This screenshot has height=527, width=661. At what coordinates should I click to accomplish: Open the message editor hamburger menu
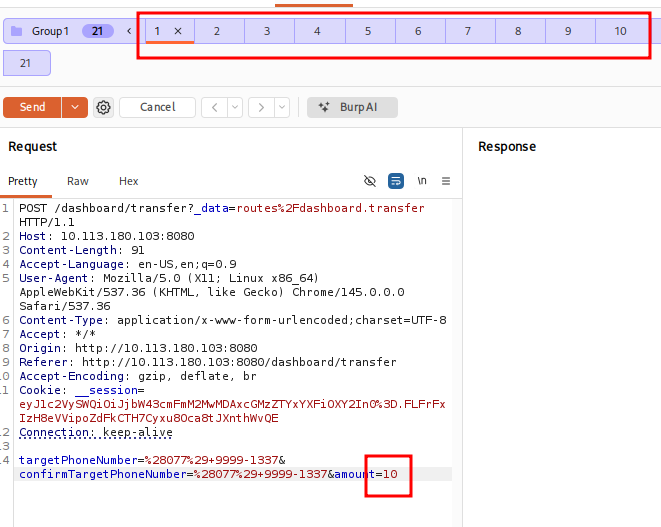446,181
